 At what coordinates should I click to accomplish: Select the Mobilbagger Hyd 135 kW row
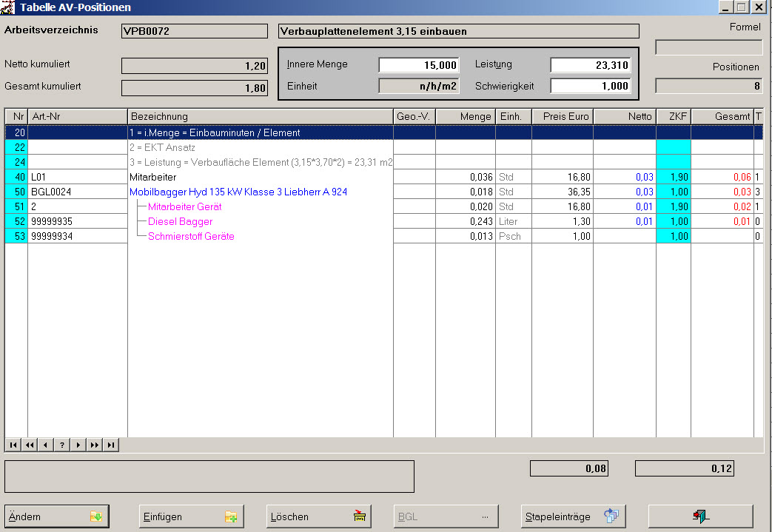pos(238,192)
